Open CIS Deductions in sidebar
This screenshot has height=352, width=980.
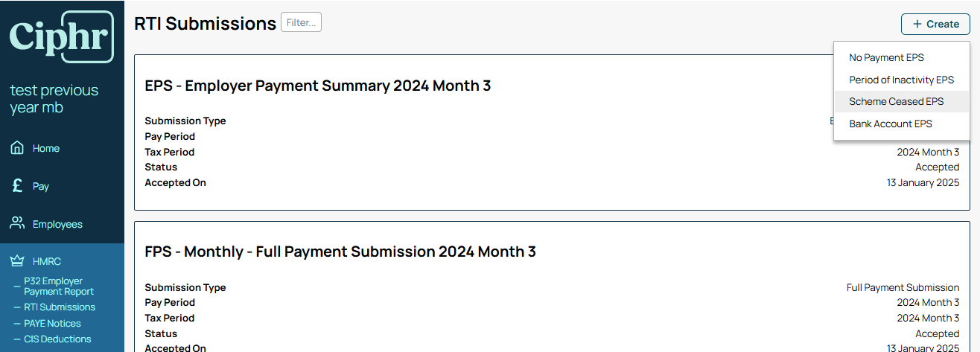click(57, 339)
